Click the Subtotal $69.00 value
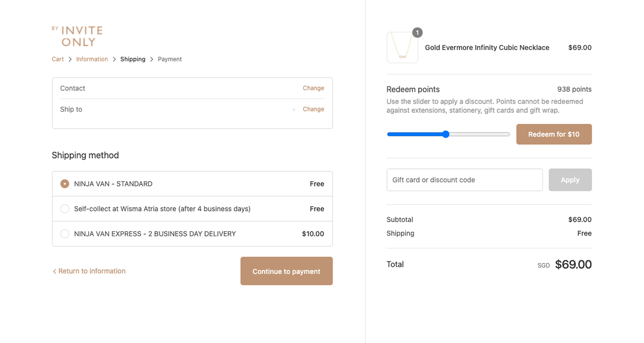This screenshot has width=644, height=343. pos(580,220)
